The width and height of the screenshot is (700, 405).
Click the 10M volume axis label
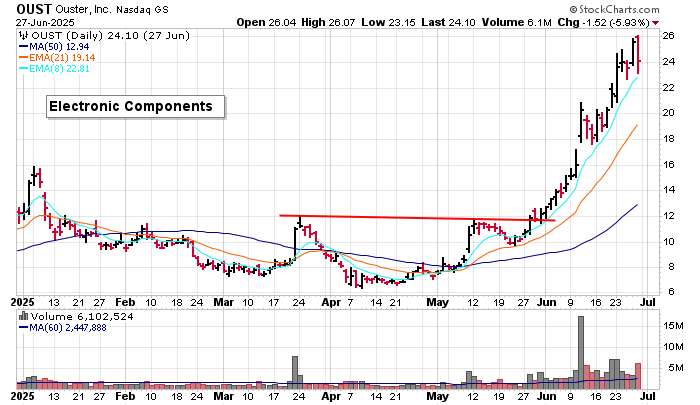tap(674, 347)
